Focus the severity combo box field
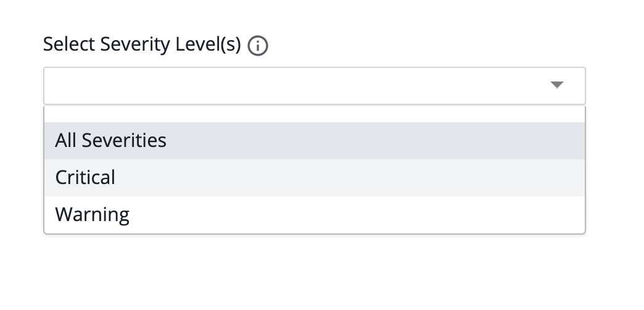 [315, 85]
